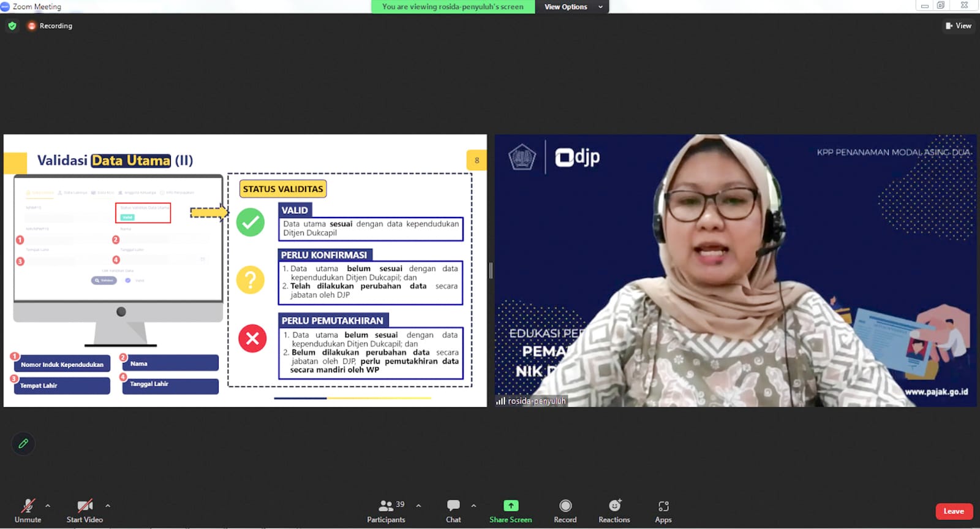The image size is (980, 529).
Task: Click the Recording indicator
Action: [50, 26]
